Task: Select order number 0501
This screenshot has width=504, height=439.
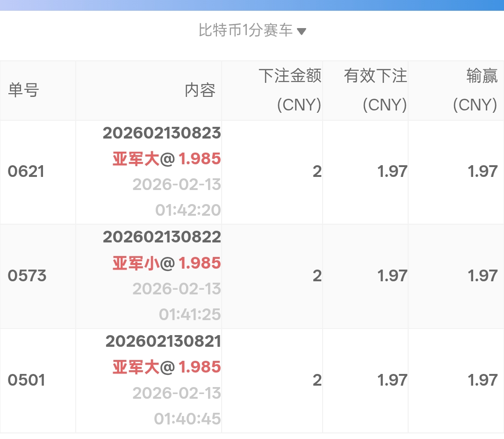Action: (26, 380)
